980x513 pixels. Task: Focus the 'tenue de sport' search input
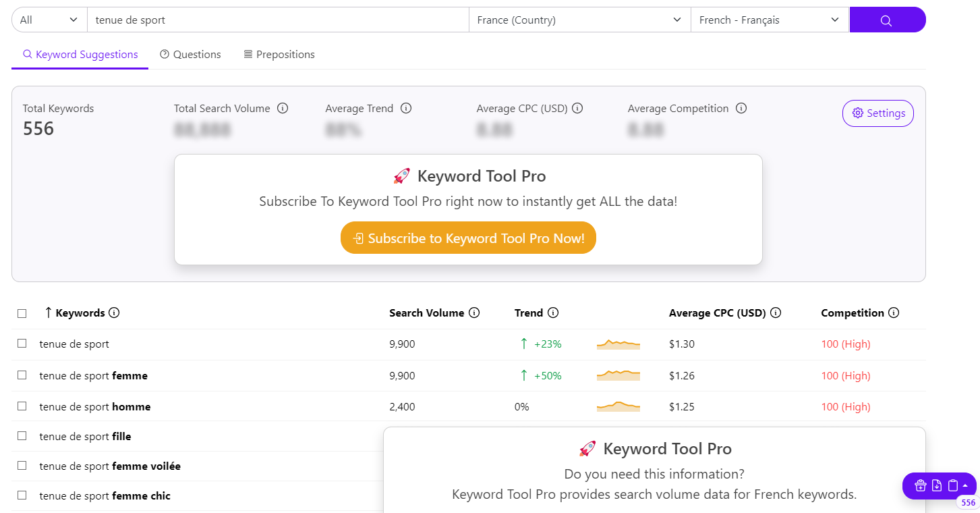pos(278,20)
